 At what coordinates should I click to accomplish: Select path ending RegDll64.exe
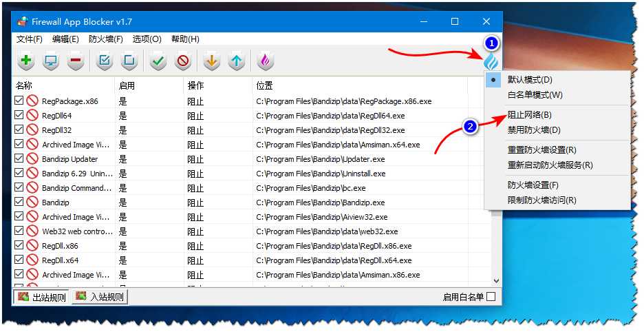pos(330,116)
